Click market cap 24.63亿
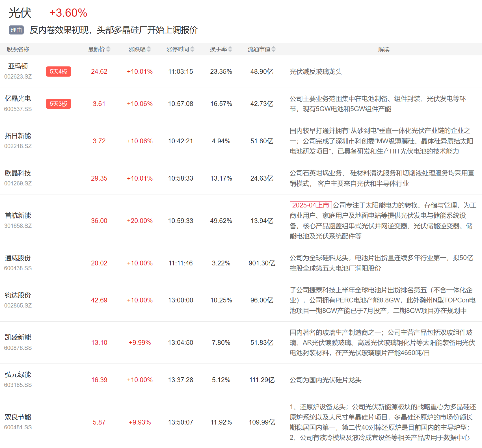Viewport: 482px width, 448px height. 262,178
